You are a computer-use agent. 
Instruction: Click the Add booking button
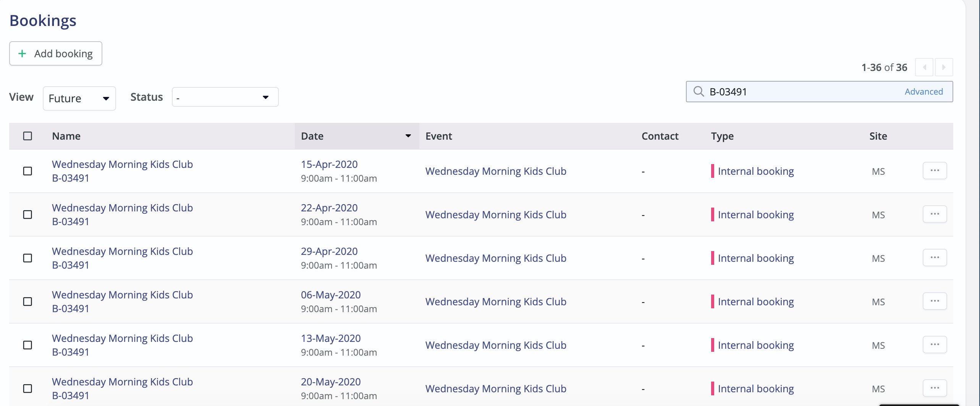click(x=55, y=53)
